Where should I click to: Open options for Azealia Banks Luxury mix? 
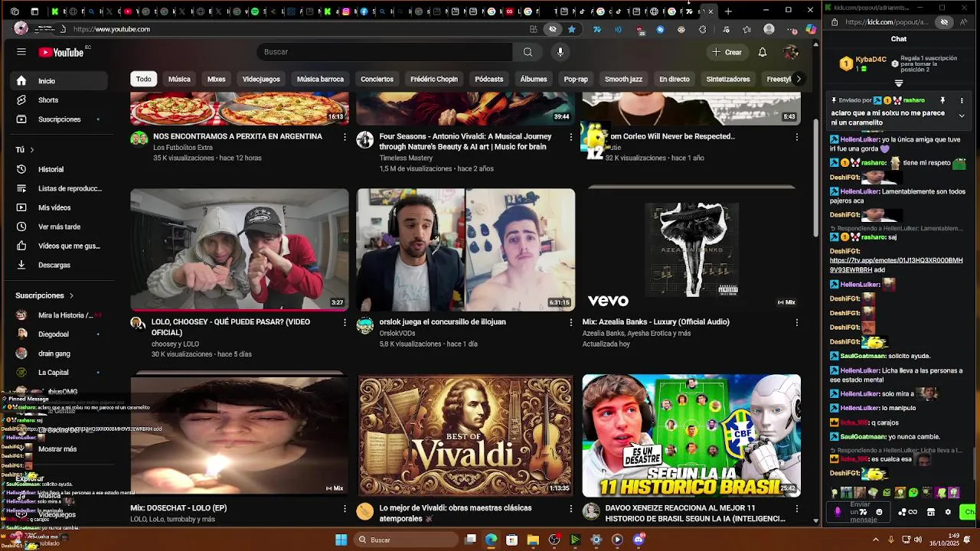point(796,322)
